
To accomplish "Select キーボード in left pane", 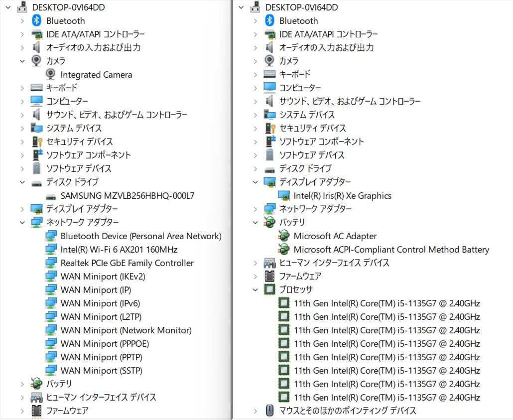I will tap(62, 88).
